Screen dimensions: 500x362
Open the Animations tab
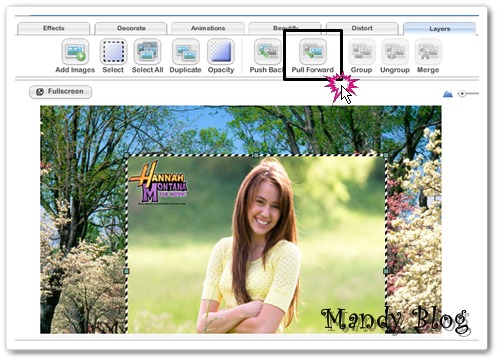click(208, 28)
